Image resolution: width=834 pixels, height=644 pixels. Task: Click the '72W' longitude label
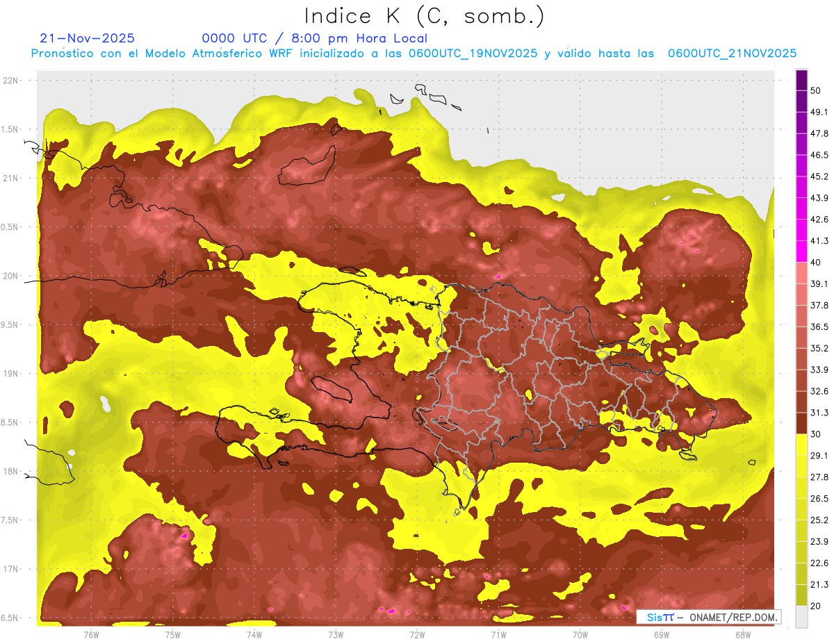pyautogui.click(x=417, y=635)
